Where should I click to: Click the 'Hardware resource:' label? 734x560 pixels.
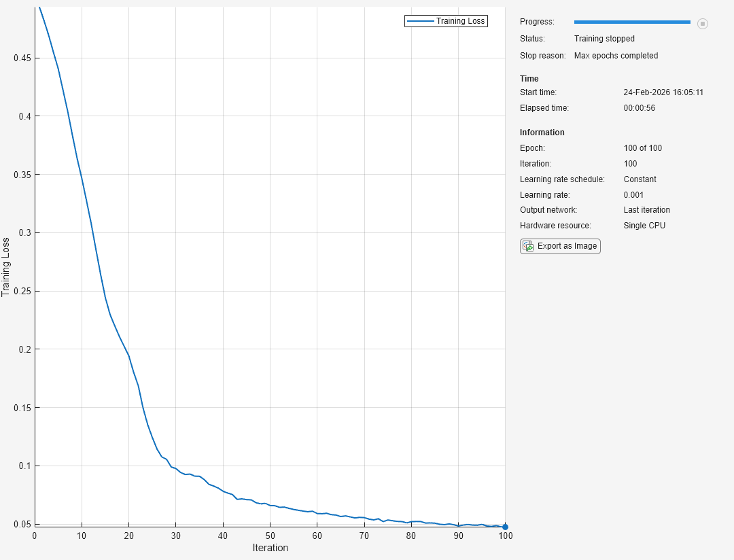pos(555,225)
